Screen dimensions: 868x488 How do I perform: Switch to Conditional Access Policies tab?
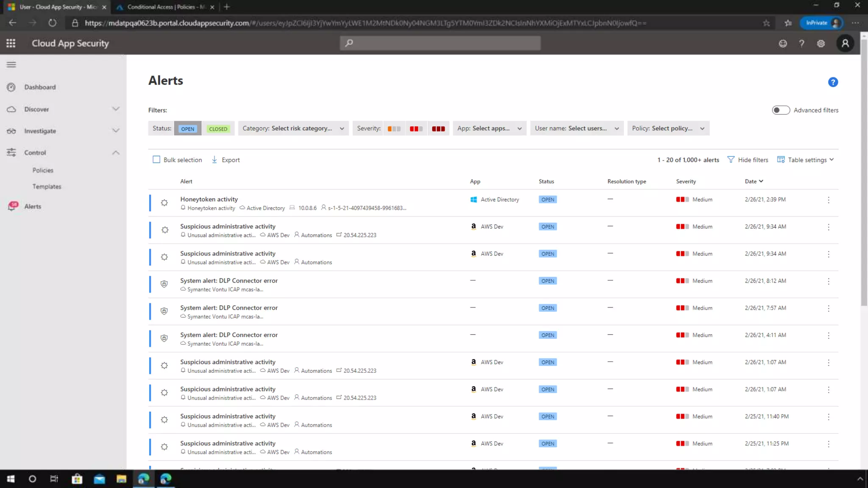[x=165, y=7]
